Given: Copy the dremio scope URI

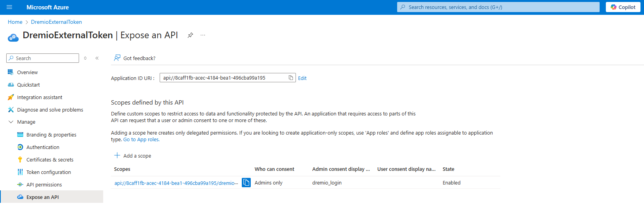Looking at the screenshot, I should (x=246, y=183).
